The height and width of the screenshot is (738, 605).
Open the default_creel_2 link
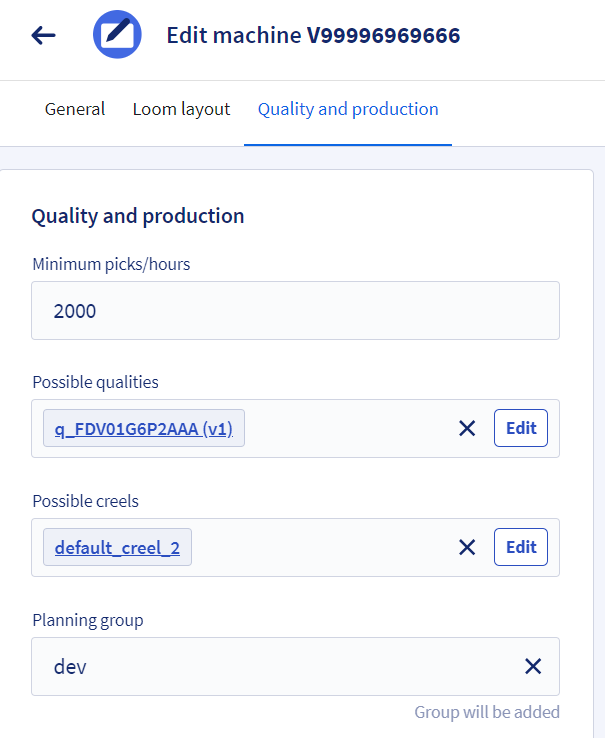point(117,547)
